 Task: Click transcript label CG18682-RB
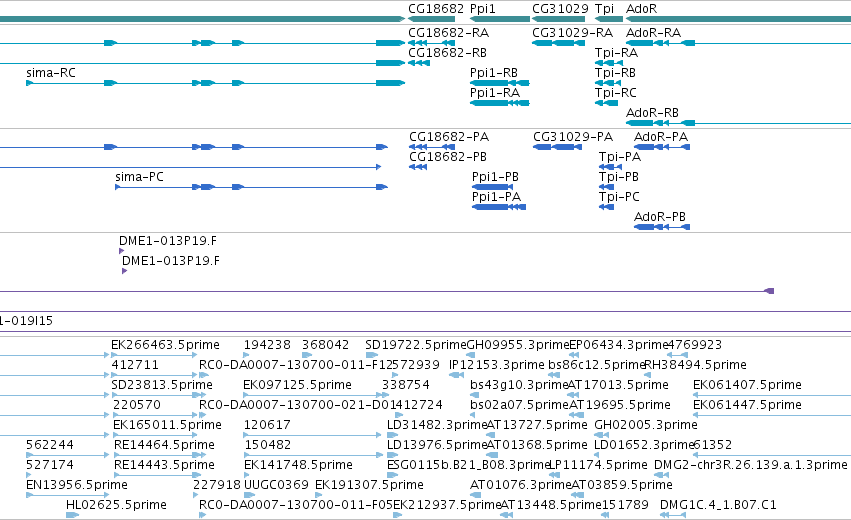tap(447, 53)
